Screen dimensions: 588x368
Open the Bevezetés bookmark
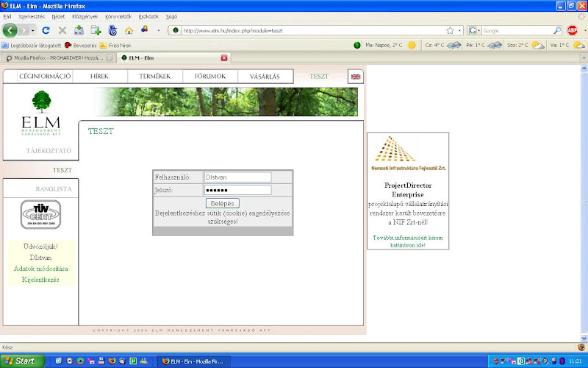pos(81,46)
